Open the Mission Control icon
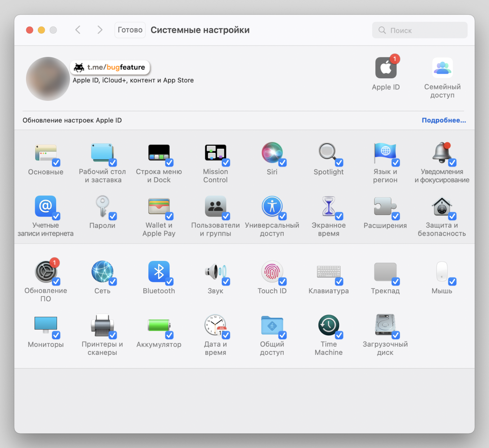Image resolution: width=489 pixels, height=448 pixels. tap(215, 153)
